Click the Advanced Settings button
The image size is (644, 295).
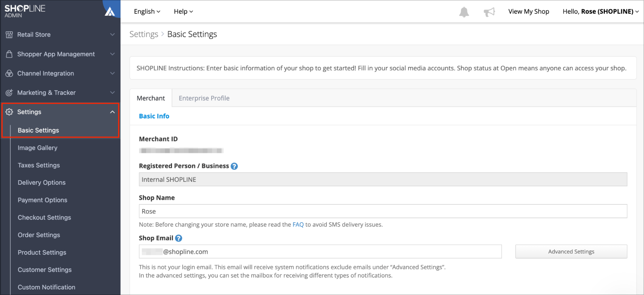tap(571, 252)
